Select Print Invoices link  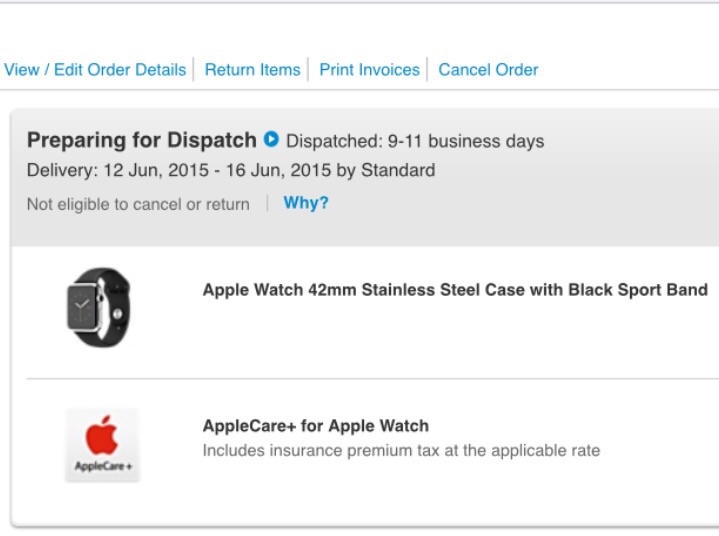click(x=369, y=70)
